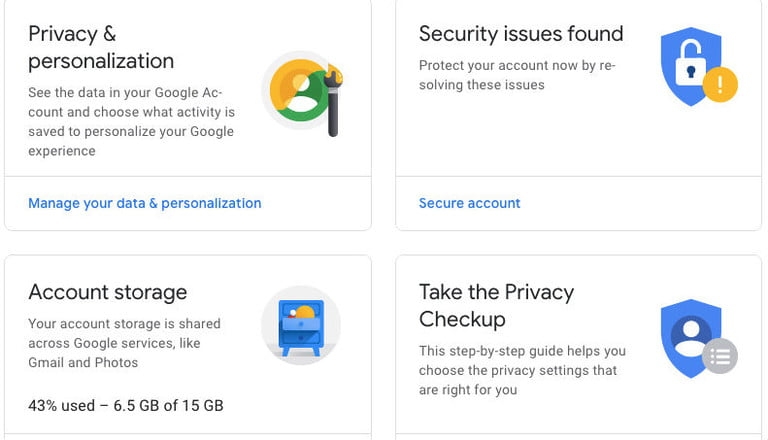The width and height of the screenshot is (768, 440).
Task: Click the storage shared across services description
Action: click(124, 343)
